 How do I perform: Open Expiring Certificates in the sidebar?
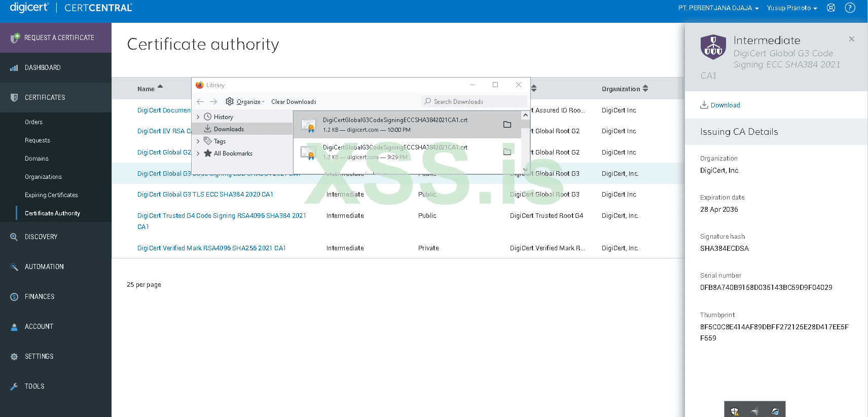51,195
